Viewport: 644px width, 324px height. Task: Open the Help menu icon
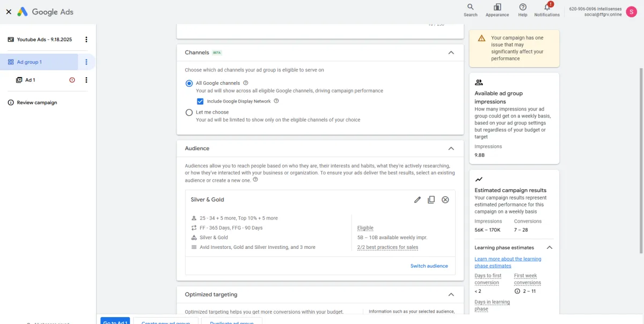tap(523, 10)
